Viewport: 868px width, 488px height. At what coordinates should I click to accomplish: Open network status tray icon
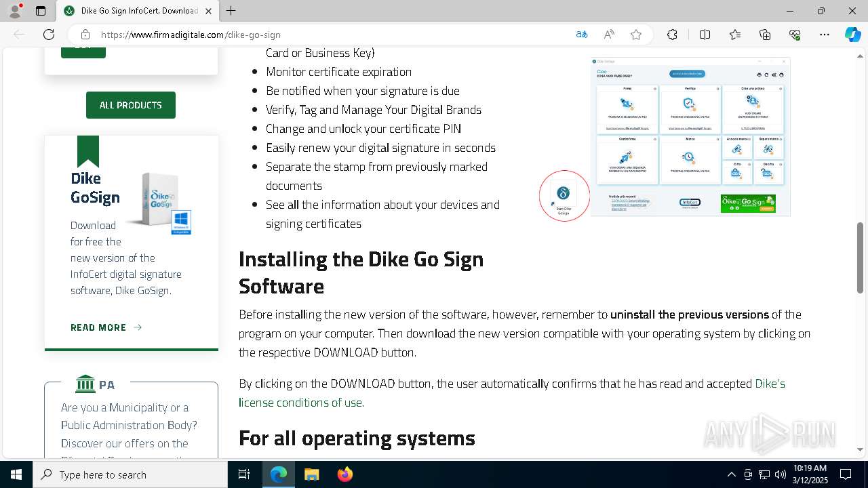pos(764,474)
